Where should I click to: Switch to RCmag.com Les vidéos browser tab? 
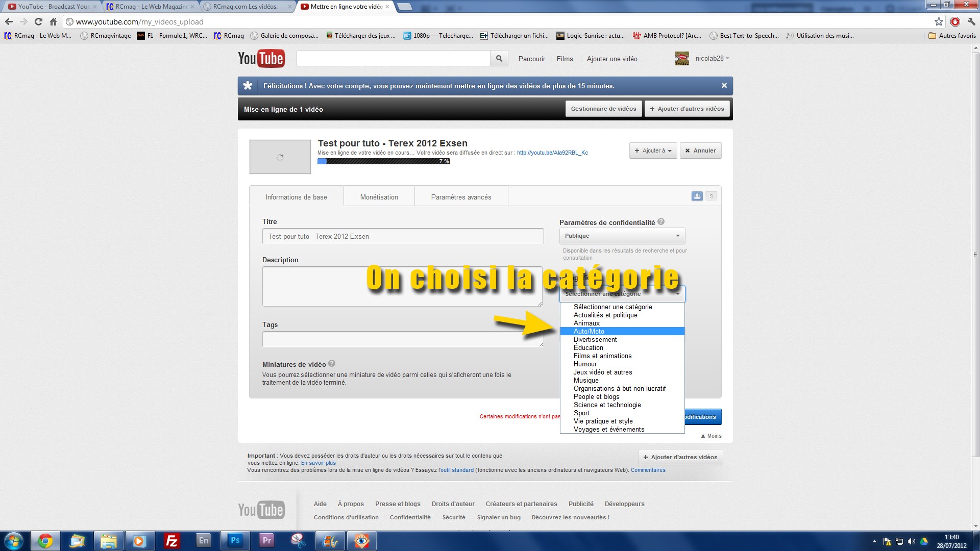click(x=248, y=7)
